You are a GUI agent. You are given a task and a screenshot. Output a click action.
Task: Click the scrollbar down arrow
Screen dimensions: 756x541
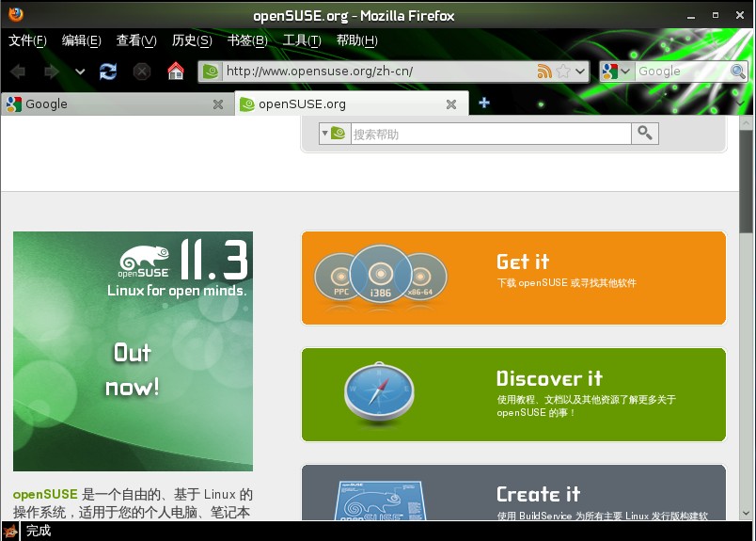(x=746, y=513)
